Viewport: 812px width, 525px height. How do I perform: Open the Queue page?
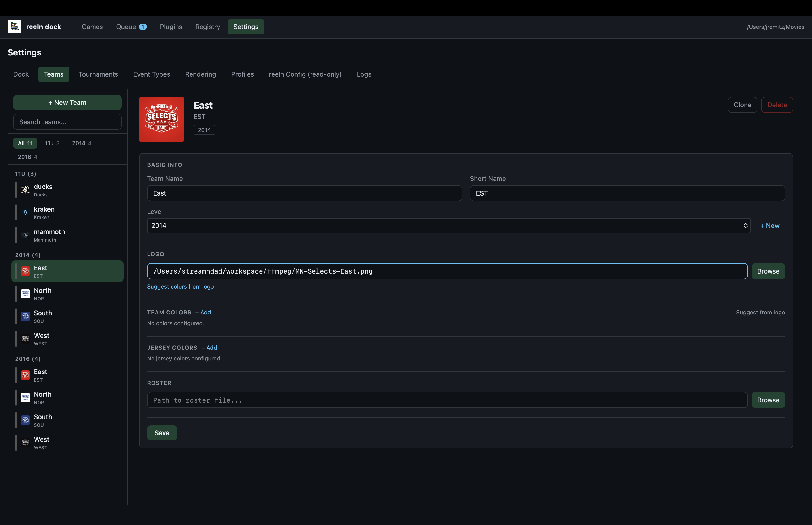click(x=127, y=27)
